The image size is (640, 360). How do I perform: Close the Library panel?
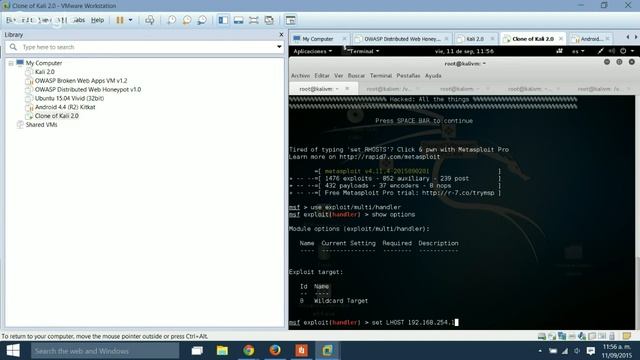click(281, 35)
